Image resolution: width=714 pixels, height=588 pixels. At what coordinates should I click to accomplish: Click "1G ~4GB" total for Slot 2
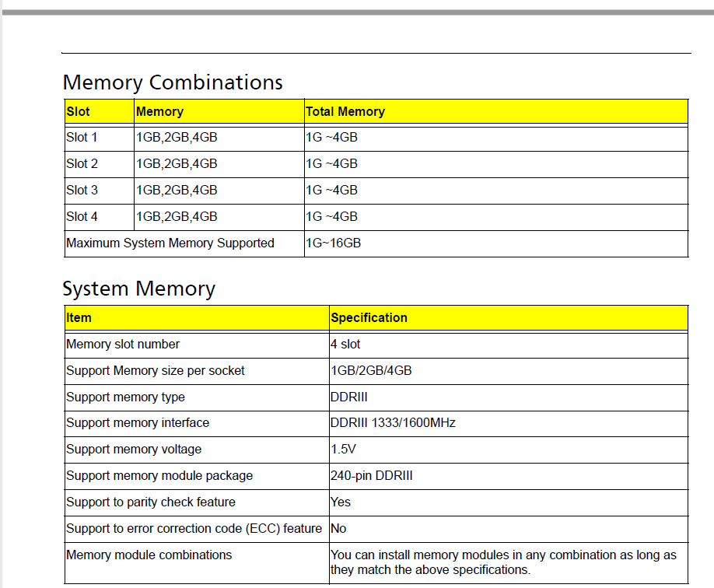pos(331,164)
